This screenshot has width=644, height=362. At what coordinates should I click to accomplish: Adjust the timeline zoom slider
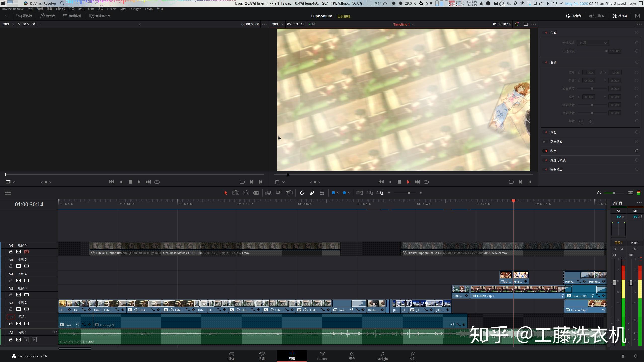(x=405, y=193)
